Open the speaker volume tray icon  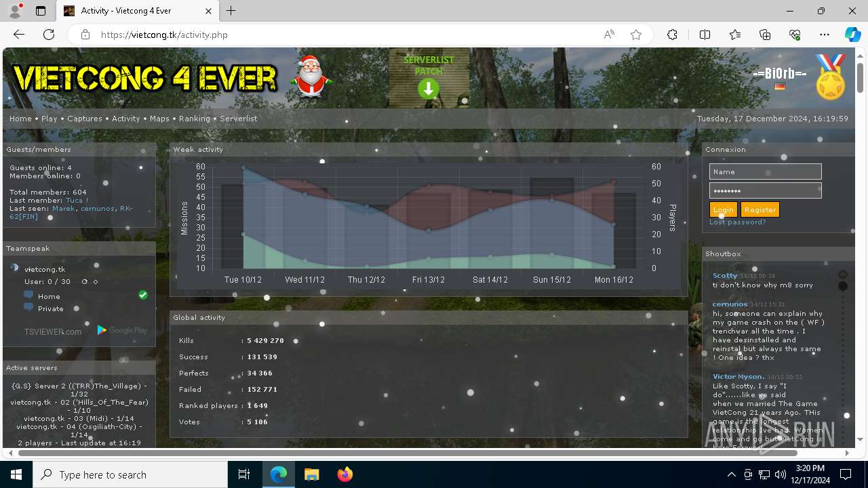pos(781,474)
